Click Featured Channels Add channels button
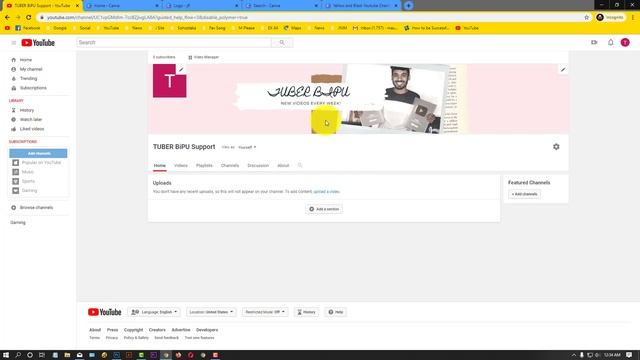This screenshot has height=360, width=640. click(524, 194)
